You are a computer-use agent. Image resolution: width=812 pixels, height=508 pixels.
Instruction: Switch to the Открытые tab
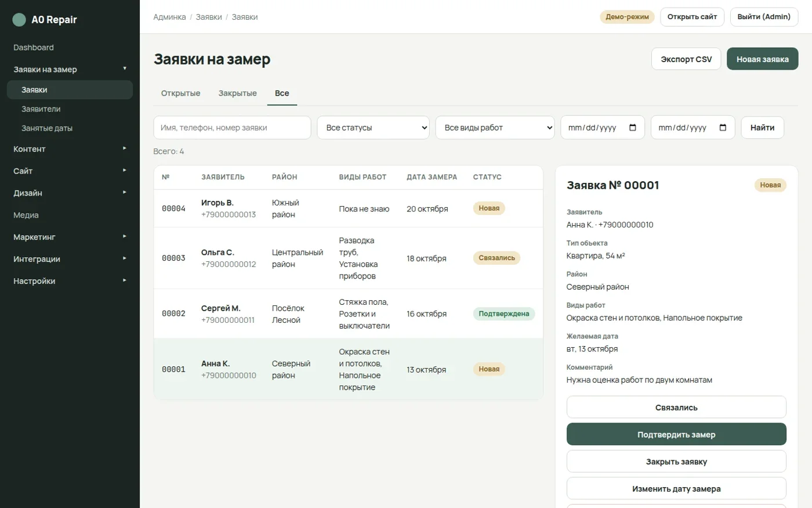[180, 93]
